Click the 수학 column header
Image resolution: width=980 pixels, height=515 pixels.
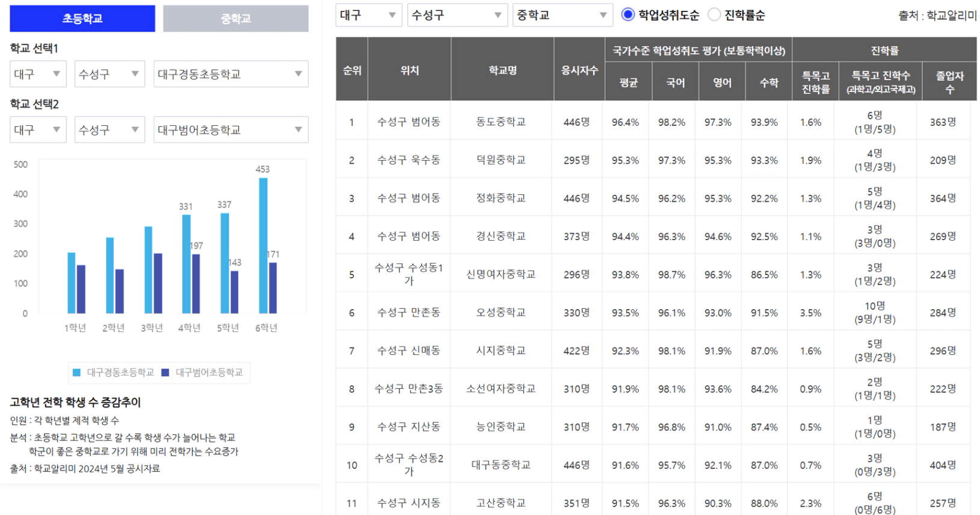pos(769,83)
